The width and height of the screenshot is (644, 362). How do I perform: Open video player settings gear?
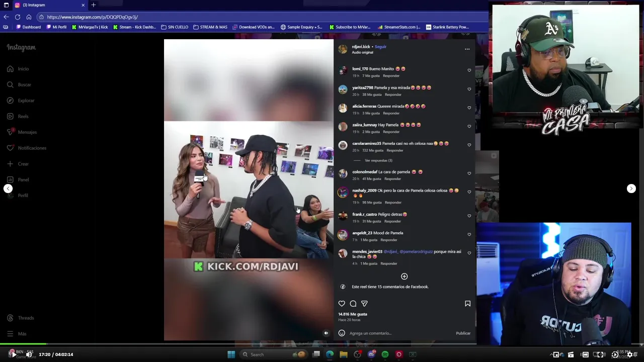point(629,354)
